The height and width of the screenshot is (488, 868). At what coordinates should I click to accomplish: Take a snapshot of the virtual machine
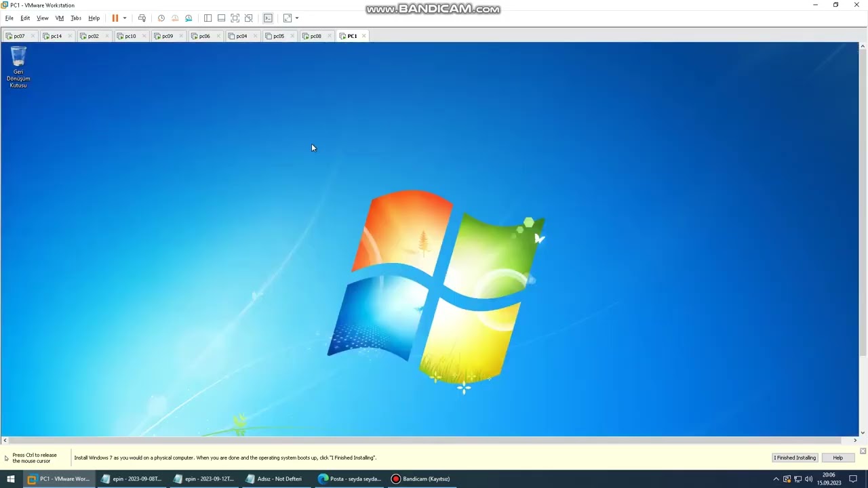(161, 18)
